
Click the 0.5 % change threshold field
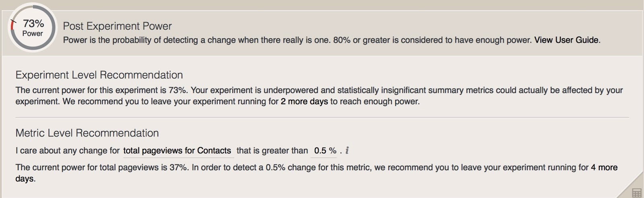click(324, 151)
